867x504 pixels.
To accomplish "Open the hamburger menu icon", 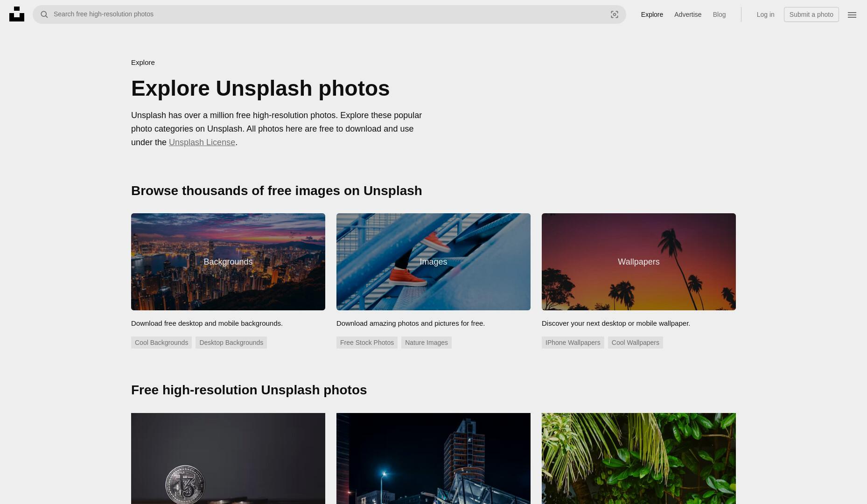I will [852, 15].
